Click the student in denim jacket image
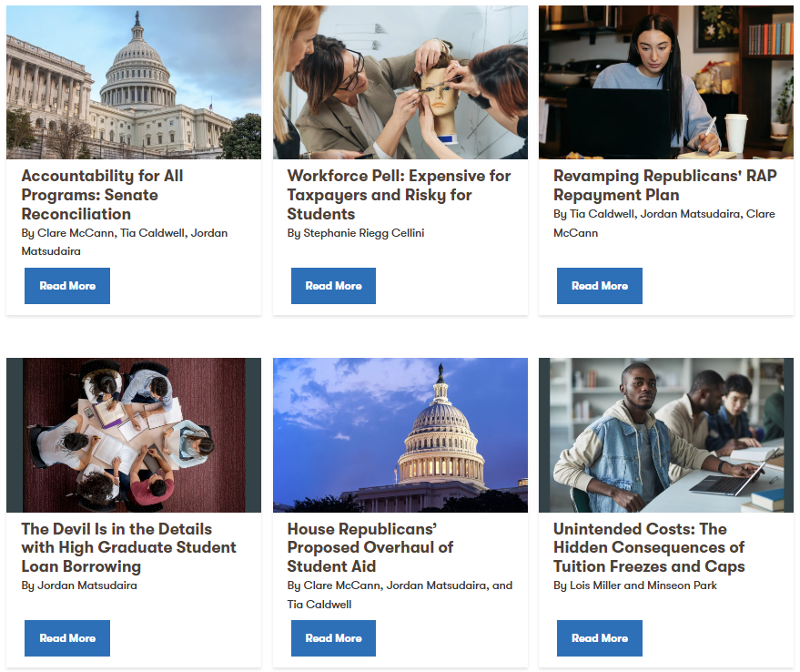This screenshot has width=800, height=672. (x=666, y=435)
